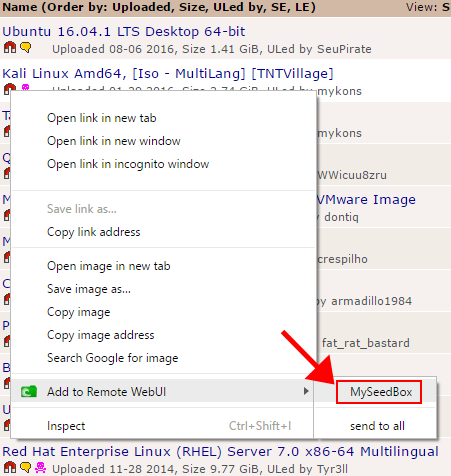451x476 pixels.
Task: Open Red Hat Enterprise Linux Server link
Action: 220,452
